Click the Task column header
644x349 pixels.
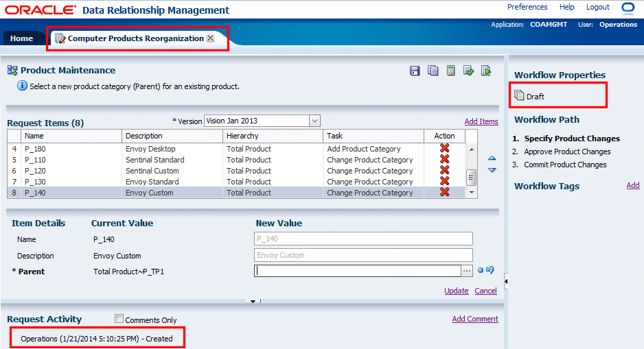373,136
